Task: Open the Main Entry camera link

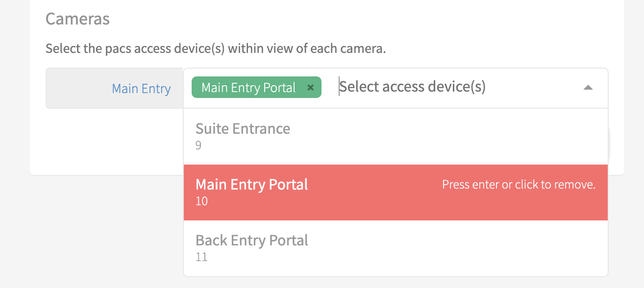Action: (141, 89)
